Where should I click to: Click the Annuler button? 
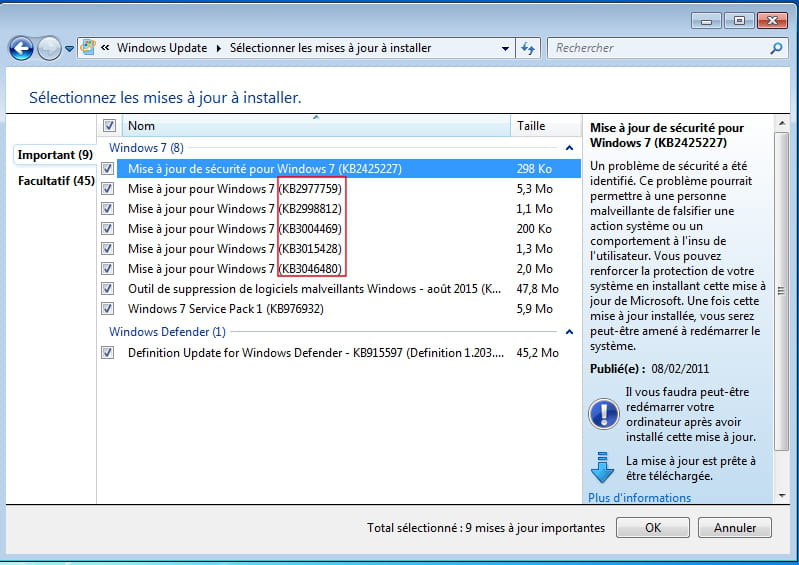(735, 527)
